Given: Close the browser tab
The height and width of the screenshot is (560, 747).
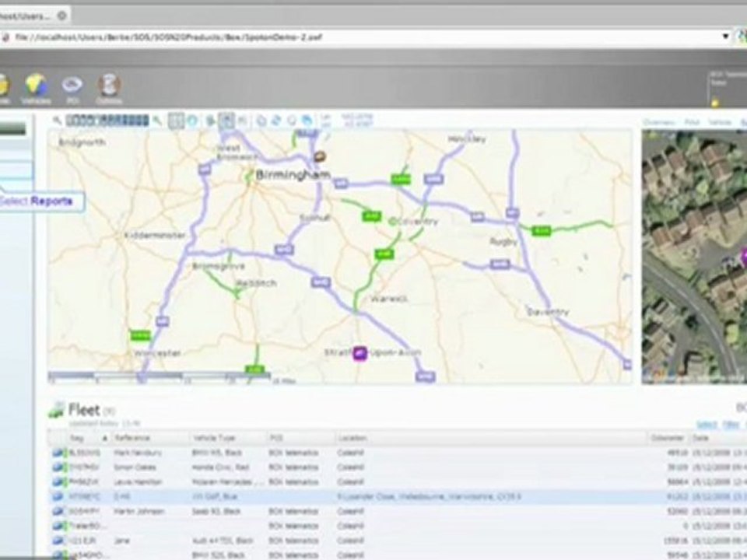Looking at the screenshot, I should 61,16.
